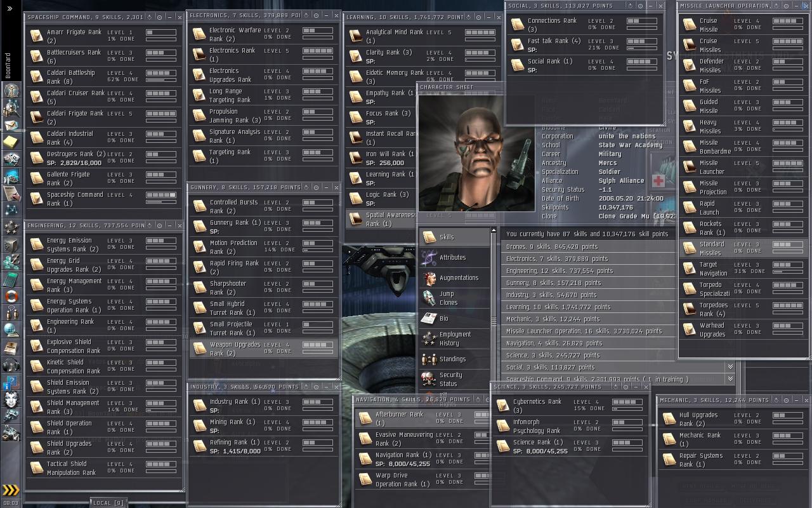Viewport: 812px width, 508px height.
Task: Click the double chevron on Spaceship Command group row
Action: point(730,379)
